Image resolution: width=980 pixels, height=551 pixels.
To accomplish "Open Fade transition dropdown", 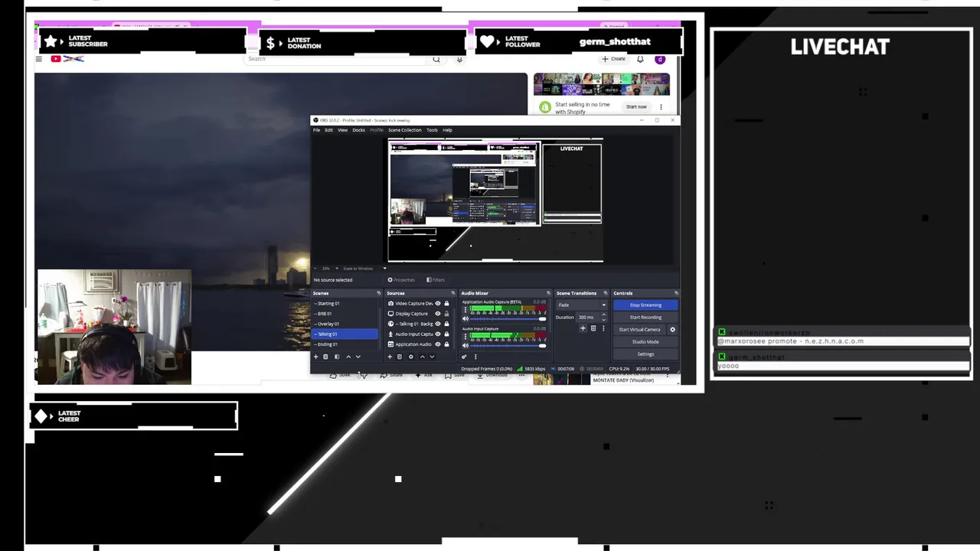I will pyautogui.click(x=583, y=305).
